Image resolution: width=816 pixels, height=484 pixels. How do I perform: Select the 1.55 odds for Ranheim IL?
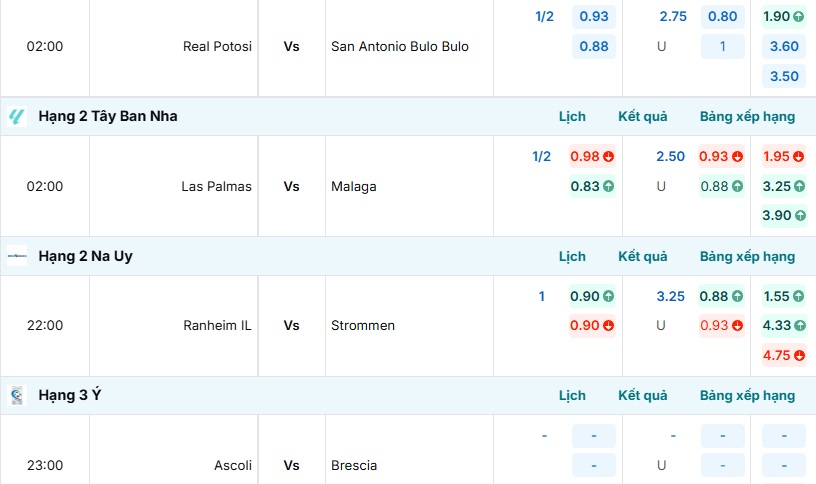(x=784, y=296)
